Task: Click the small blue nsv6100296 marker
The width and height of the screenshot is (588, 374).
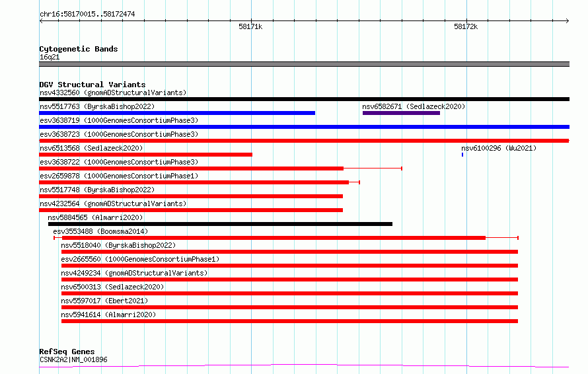Action: pos(462,155)
